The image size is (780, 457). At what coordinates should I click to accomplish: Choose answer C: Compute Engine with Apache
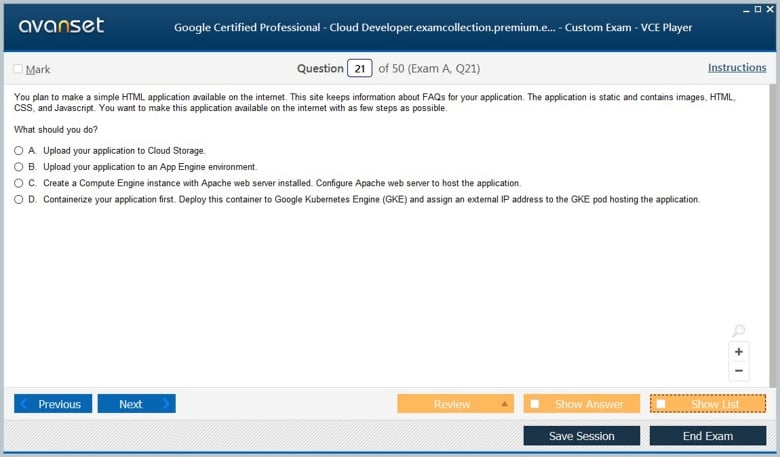tap(19, 183)
